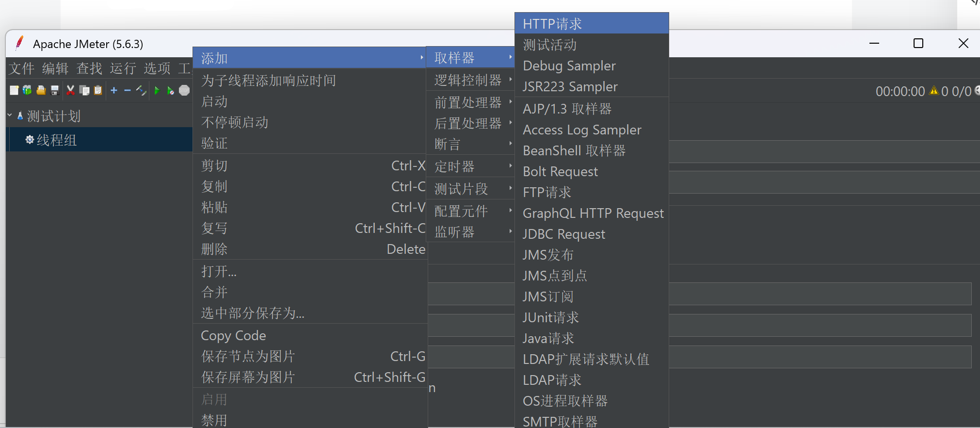Click the blue plus Expand All icon
The image size is (980, 428).
click(x=114, y=90)
